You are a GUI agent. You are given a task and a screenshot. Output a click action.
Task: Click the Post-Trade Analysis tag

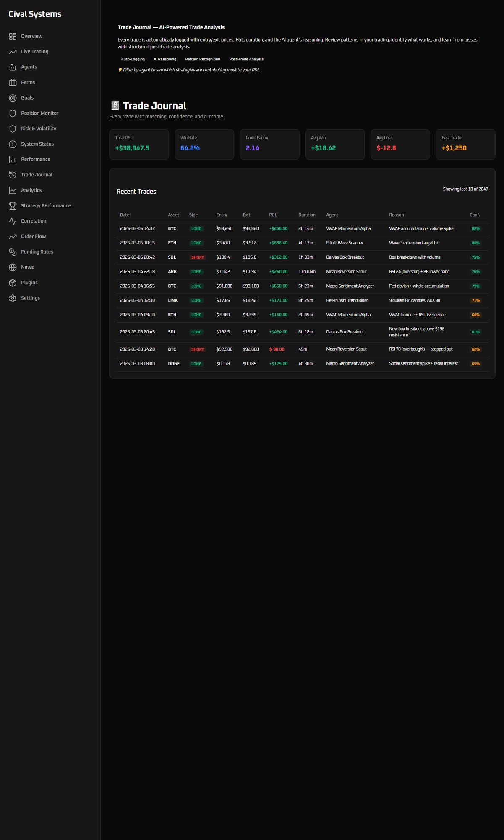coord(246,59)
